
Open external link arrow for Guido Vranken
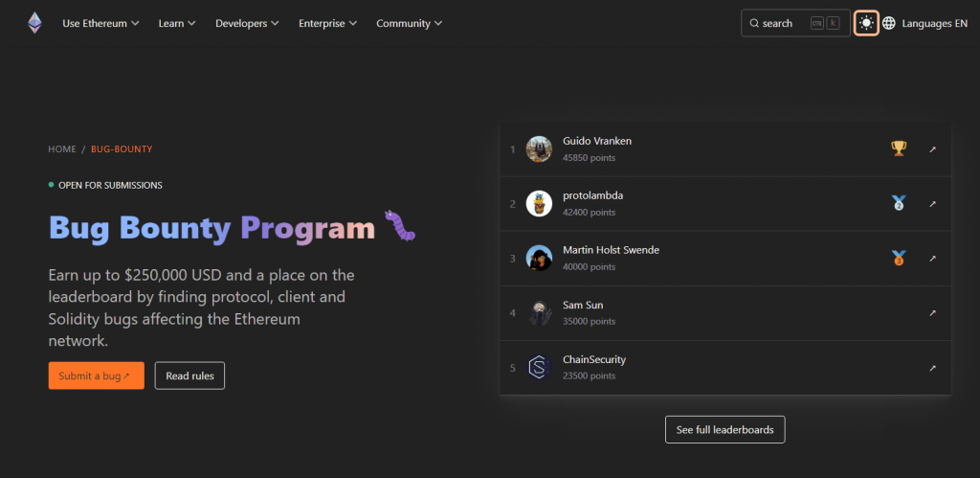(x=932, y=149)
